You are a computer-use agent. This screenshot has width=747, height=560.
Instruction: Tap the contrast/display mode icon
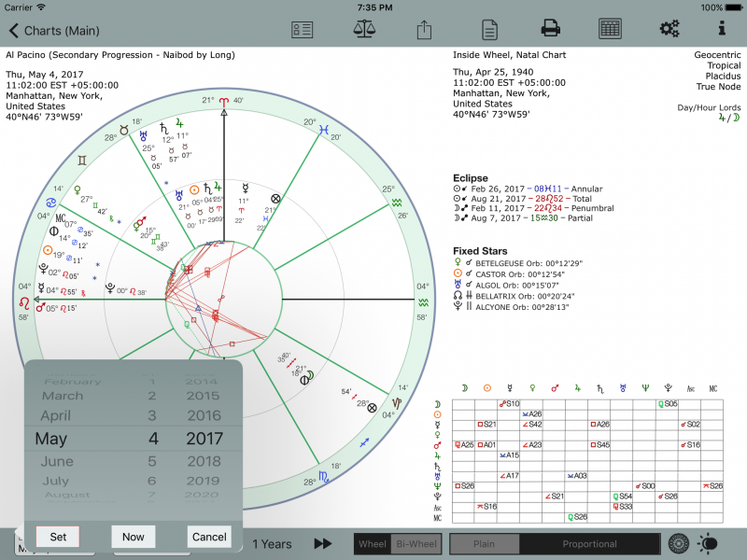(707, 544)
